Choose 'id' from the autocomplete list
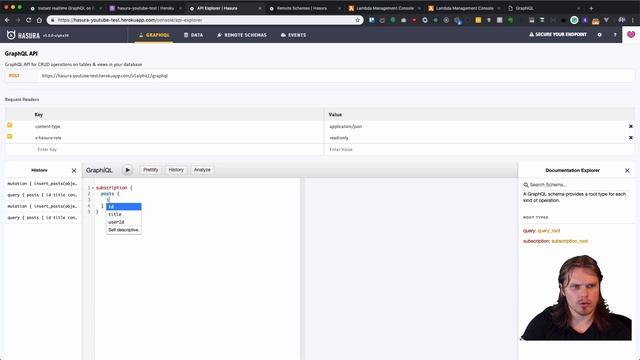This screenshot has height=360, width=640. 124,207
